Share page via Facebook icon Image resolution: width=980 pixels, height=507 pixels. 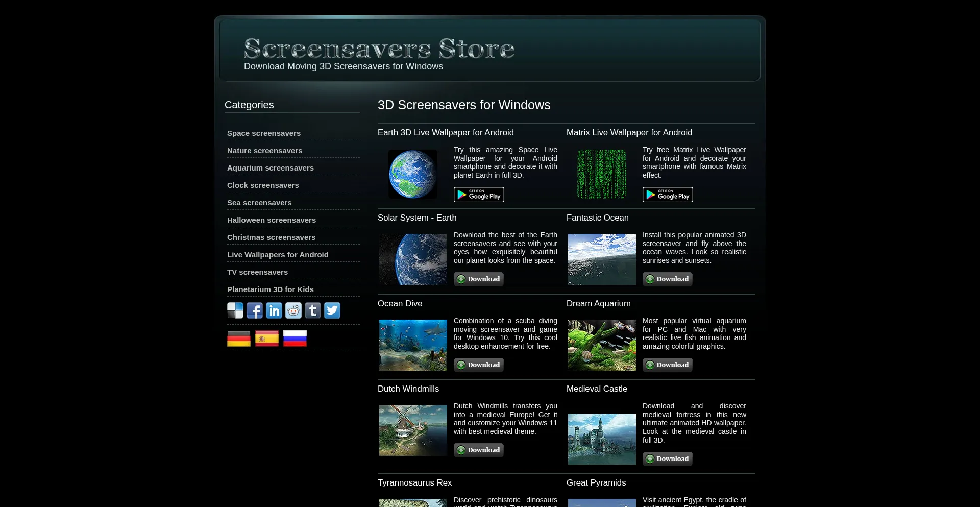pyautogui.click(x=255, y=310)
